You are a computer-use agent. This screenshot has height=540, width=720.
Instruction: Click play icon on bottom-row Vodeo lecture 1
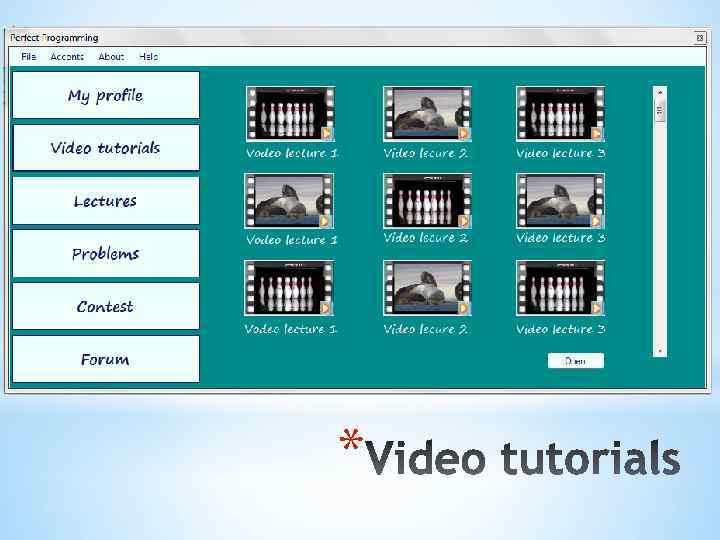coord(325,308)
